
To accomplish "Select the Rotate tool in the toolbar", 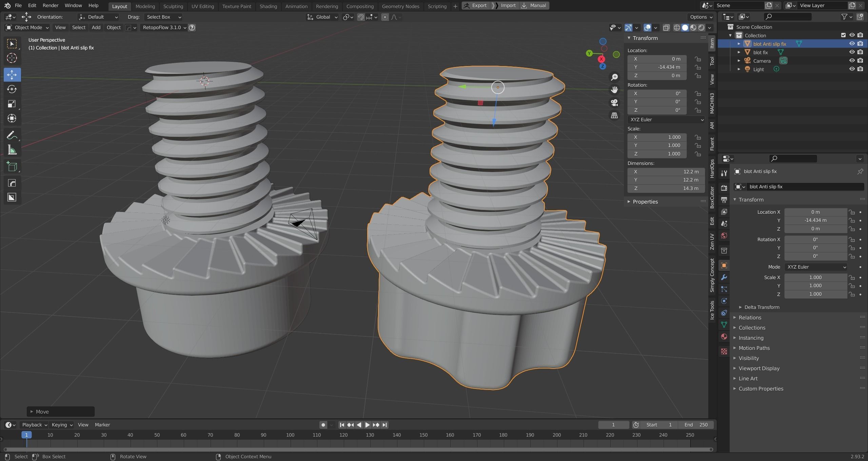I will [12, 89].
